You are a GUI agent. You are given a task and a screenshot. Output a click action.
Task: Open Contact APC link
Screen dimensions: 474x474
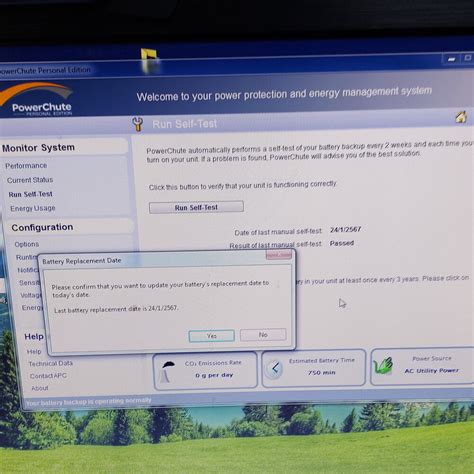tap(48, 376)
